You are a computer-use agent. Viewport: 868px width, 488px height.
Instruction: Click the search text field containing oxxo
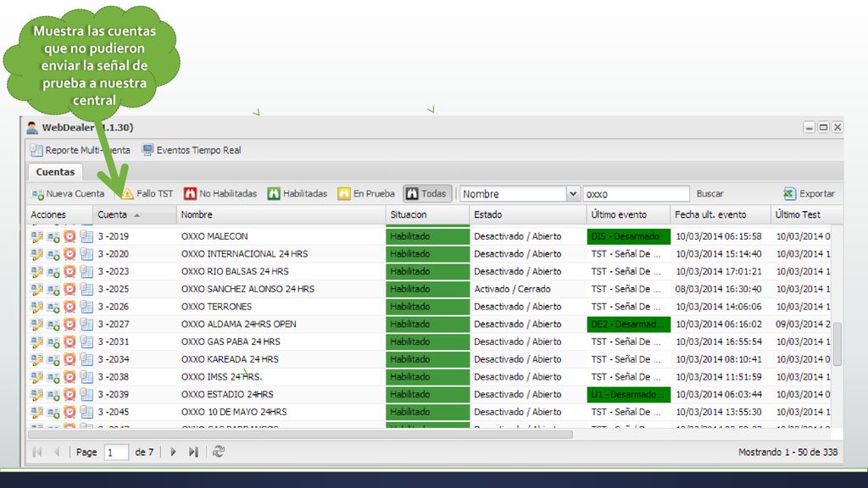[x=636, y=194]
